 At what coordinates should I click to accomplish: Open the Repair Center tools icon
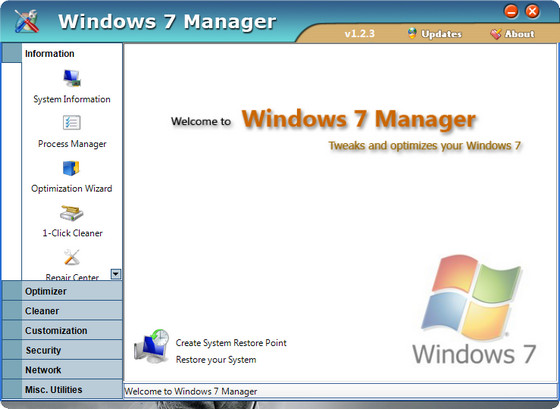72,258
